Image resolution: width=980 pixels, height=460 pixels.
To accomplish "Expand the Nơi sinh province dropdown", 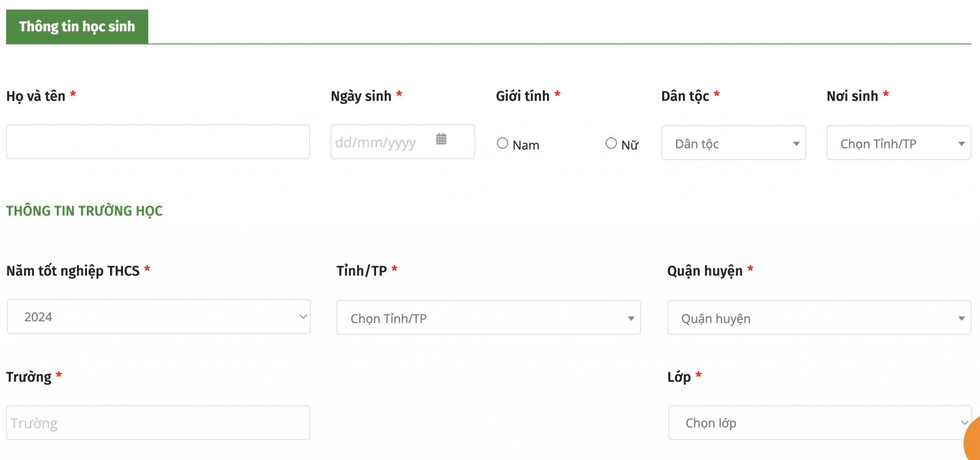I will coord(898,143).
